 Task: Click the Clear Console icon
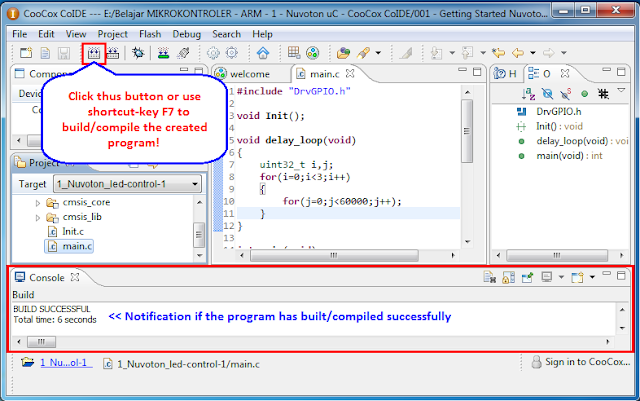coord(490,277)
